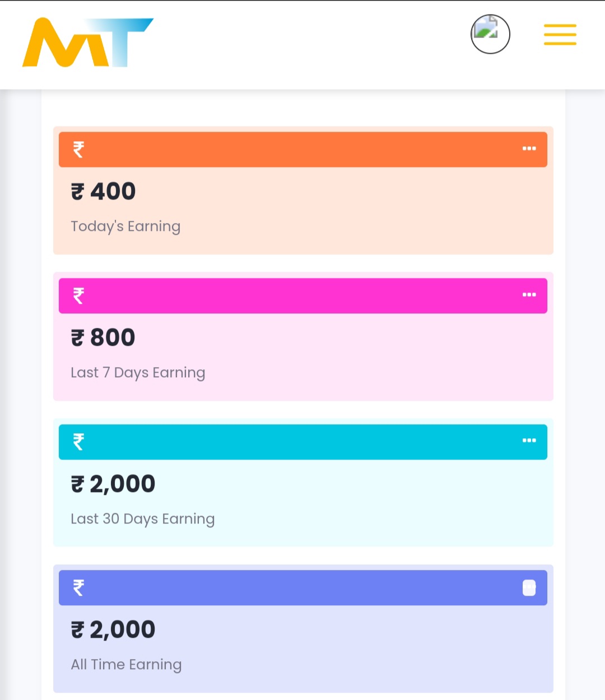The width and height of the screenshot is (605, 700).
Task: Expand three-dot options for Last 7 Days Earning
Action: 529,295
